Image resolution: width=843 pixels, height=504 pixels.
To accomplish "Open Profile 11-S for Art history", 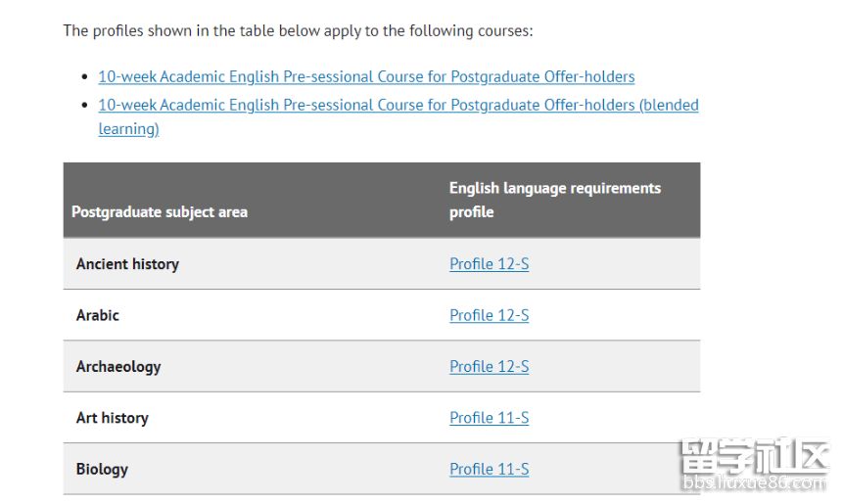I will point(489,418).
